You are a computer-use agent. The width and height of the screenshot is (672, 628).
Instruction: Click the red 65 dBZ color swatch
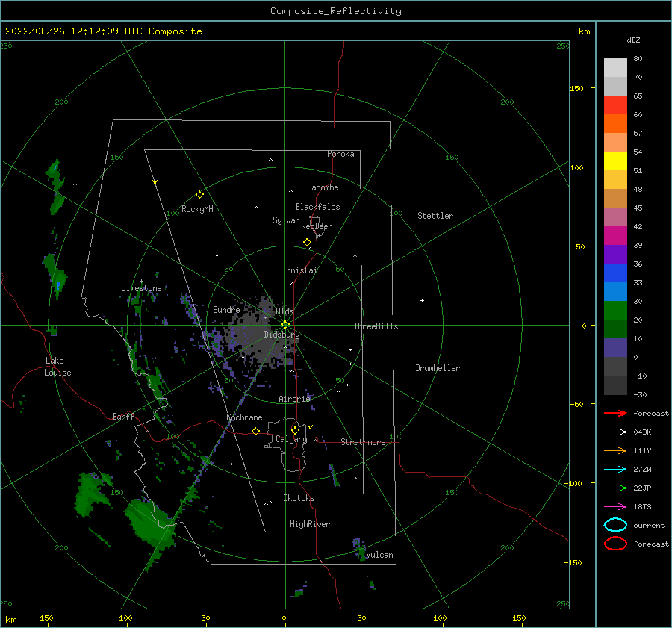click(615, 105)
